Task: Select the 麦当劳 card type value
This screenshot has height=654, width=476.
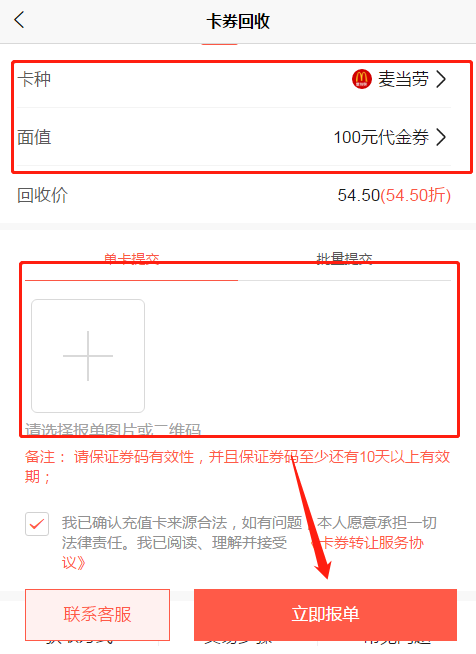Action: pos(403,79)
